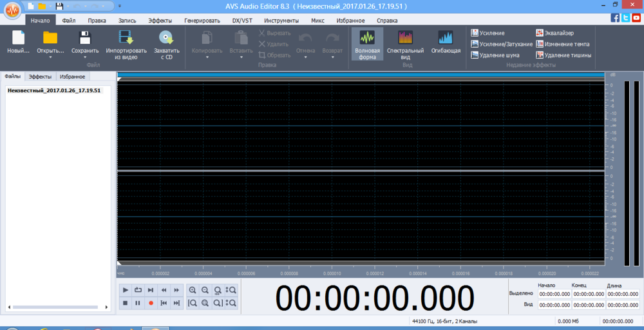Click the zoom in magnifier icon
Screen dimensions: 644x330
pos(193,290)
